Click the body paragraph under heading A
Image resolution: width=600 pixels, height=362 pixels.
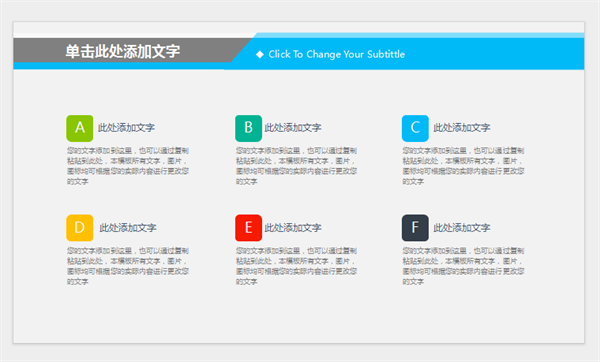[x=128, y=166]
